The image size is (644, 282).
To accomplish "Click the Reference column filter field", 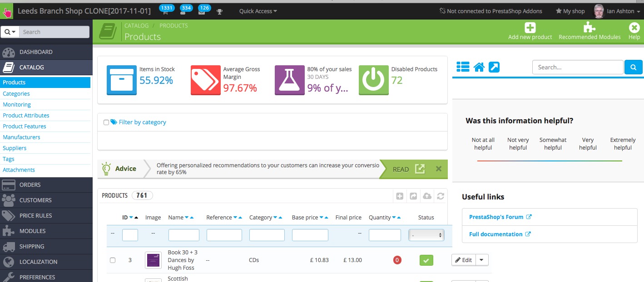I will (x=224, y=235).
